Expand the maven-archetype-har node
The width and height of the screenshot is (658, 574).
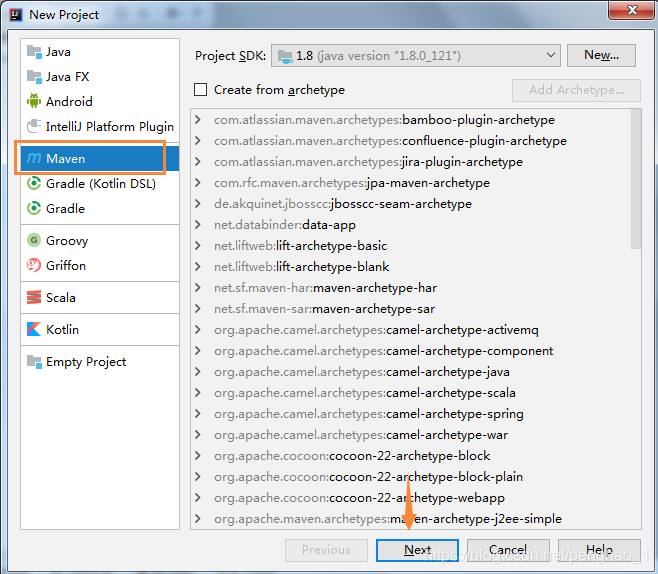click(198, 287)
